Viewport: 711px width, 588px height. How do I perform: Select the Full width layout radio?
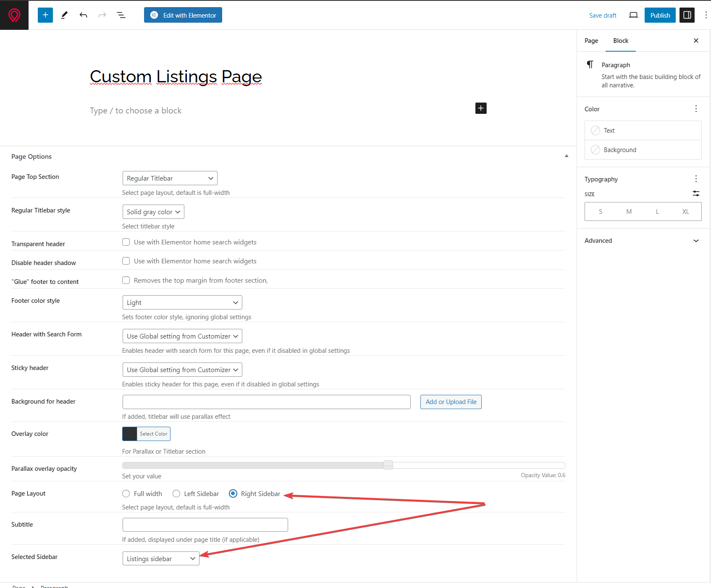[126, 493]
